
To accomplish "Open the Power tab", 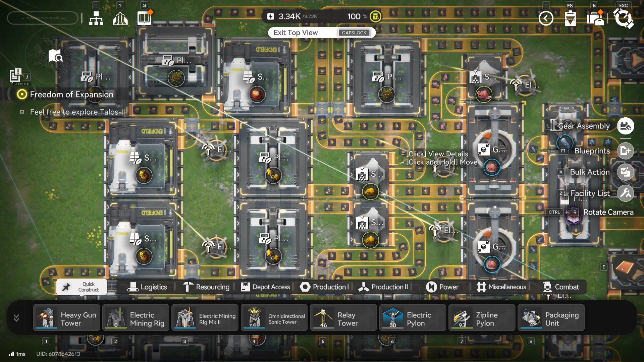I will pyautogui.click(x=442, y=287).
